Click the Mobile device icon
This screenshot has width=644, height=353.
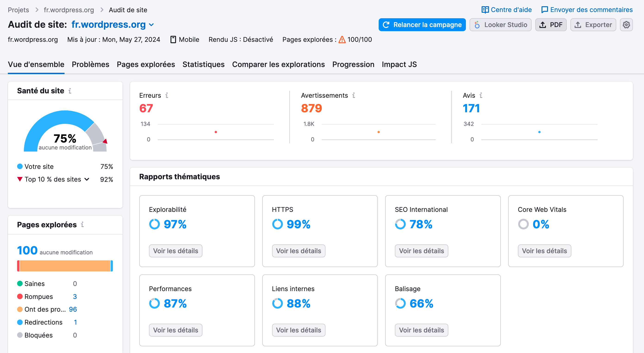coord(173,40)
